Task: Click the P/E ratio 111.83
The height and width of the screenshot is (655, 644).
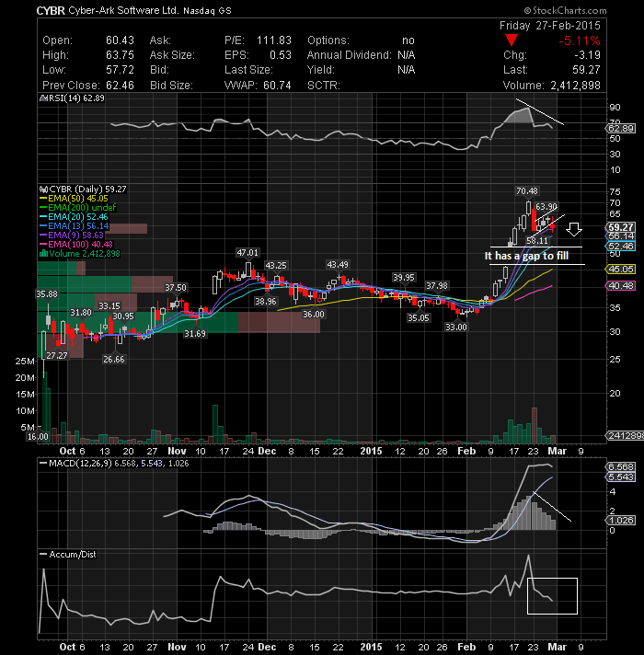Action: pyautogui.click(x=274, y=40)
